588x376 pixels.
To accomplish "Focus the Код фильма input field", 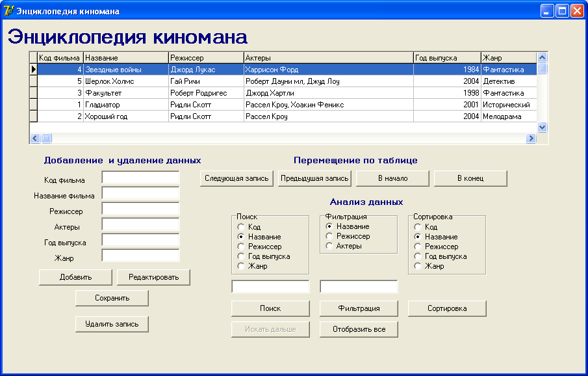I will pos(140,178).
